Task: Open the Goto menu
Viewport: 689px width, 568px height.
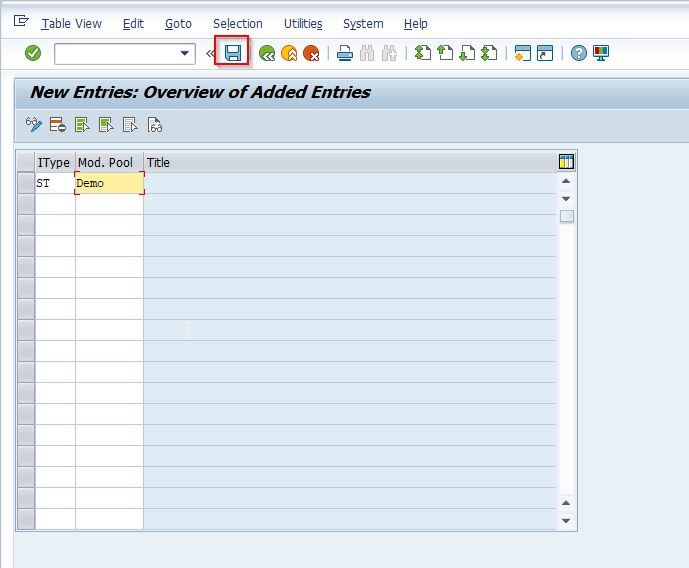Action: (178, 23)
